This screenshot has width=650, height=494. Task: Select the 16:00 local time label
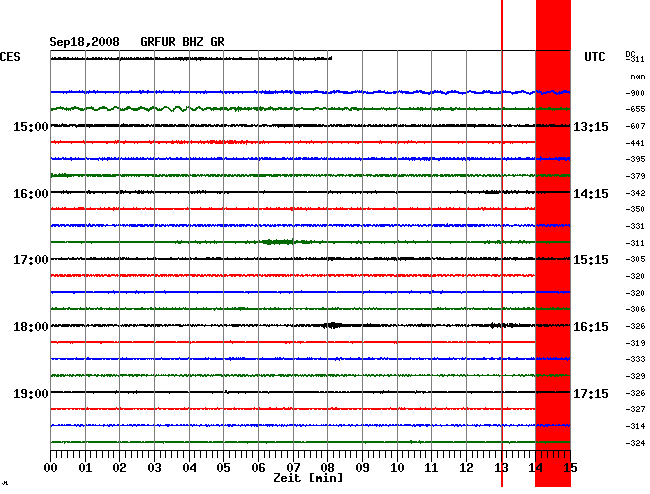(31, 194)
